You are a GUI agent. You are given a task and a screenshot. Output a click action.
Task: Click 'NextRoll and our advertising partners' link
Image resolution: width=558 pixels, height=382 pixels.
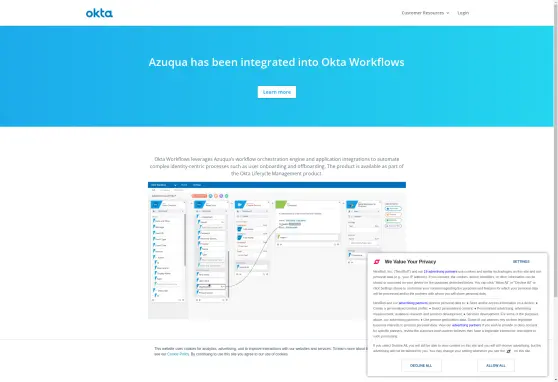(x=413, y=303)
